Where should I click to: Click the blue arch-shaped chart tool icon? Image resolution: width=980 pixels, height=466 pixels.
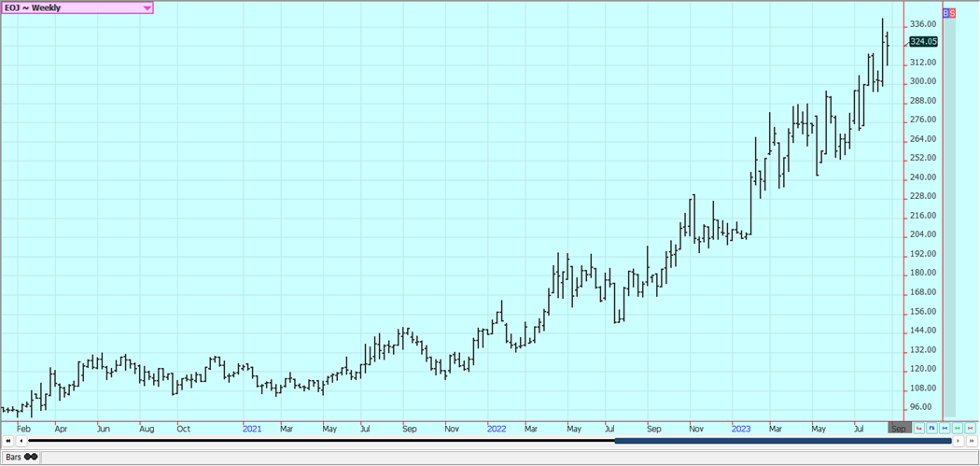click(931, 428)
